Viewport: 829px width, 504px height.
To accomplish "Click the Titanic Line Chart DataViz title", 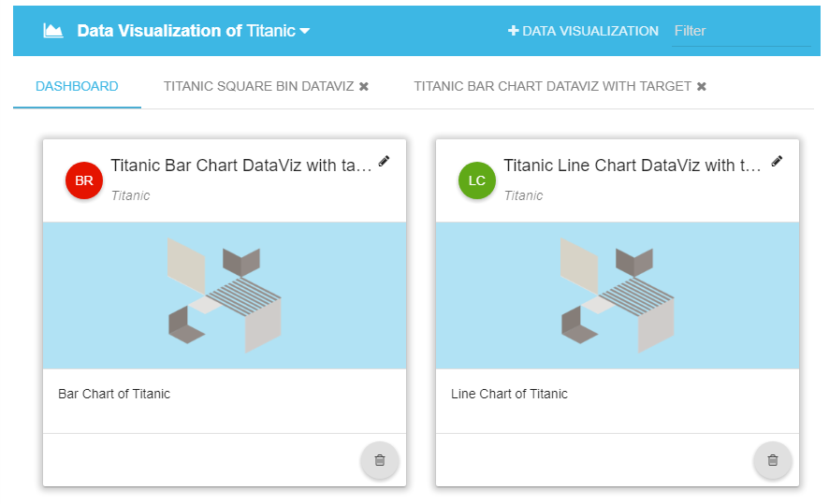I will pos(633,166).
